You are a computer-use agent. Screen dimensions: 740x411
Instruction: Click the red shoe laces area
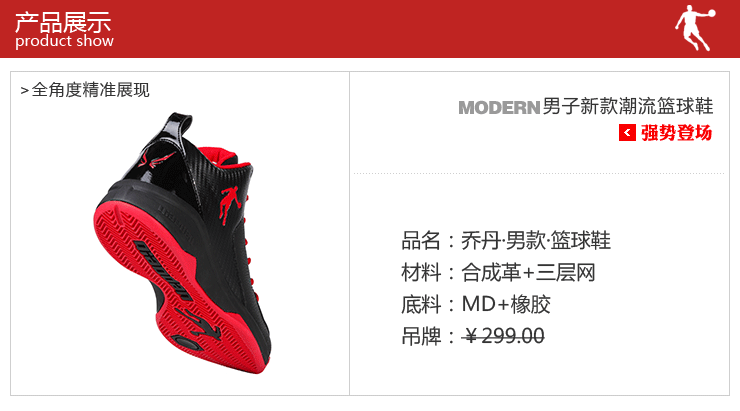(x=249, y=245)
